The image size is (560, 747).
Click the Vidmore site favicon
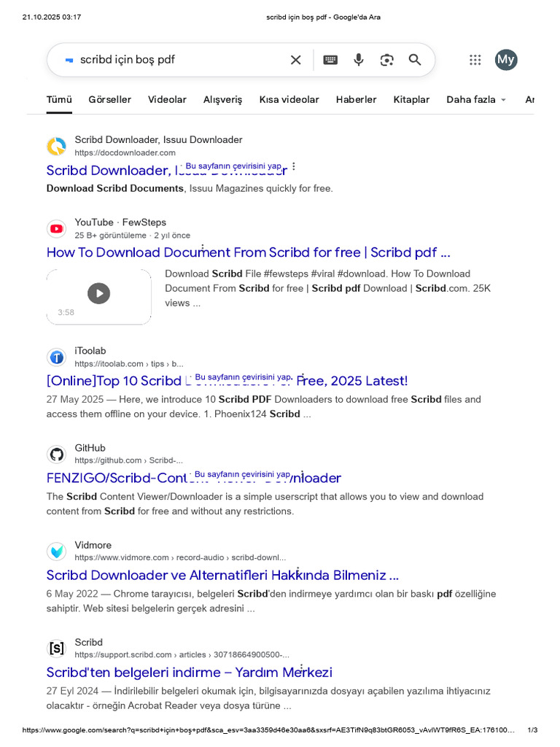57,551
